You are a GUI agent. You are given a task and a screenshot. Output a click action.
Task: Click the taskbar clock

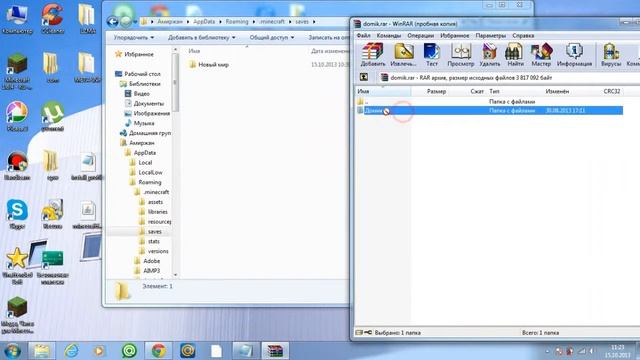(617, 351)
